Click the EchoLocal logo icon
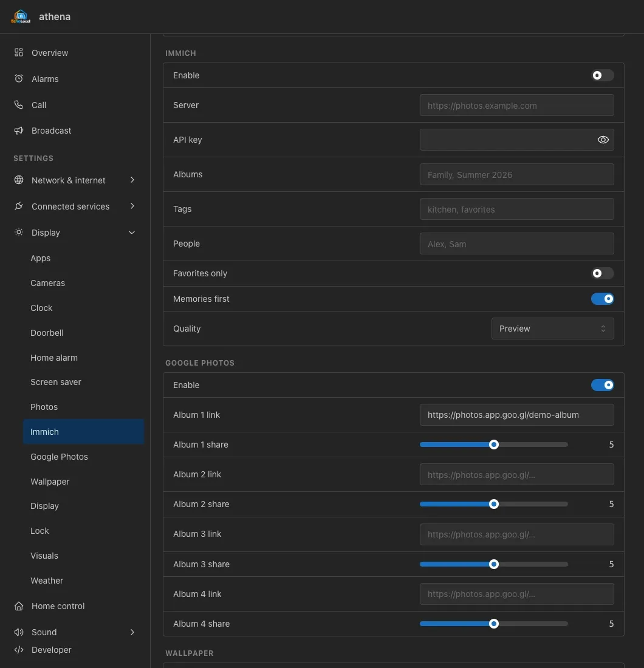 click(x=21, y=16)
